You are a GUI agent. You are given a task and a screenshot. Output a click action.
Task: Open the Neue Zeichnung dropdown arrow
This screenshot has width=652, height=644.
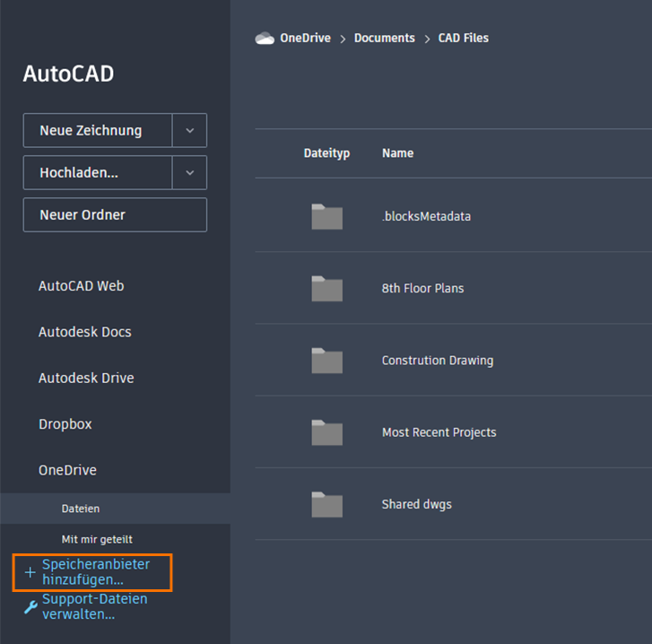tap(189, 131)
